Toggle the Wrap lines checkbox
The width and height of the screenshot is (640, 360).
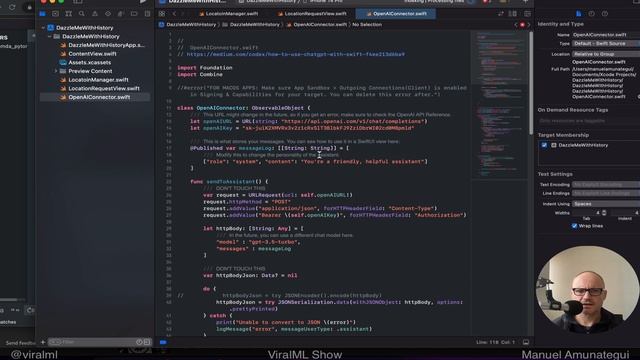click(574, 226)
